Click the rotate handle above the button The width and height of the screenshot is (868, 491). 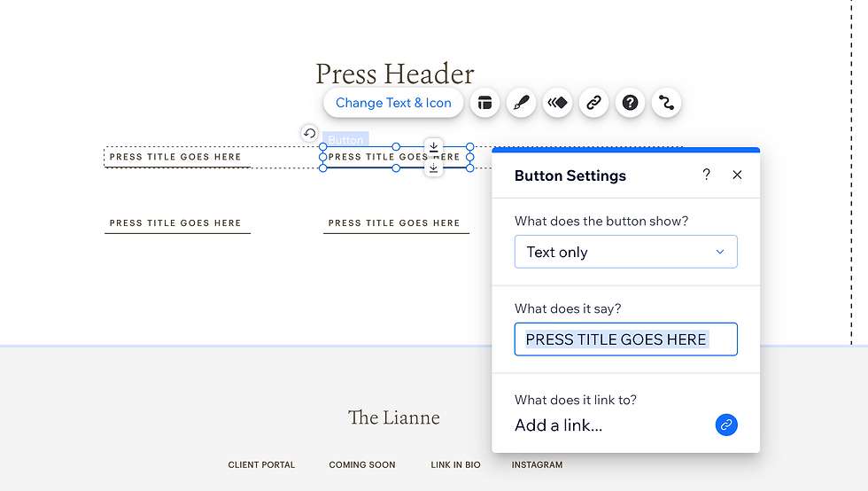click(x=309, y=133)
